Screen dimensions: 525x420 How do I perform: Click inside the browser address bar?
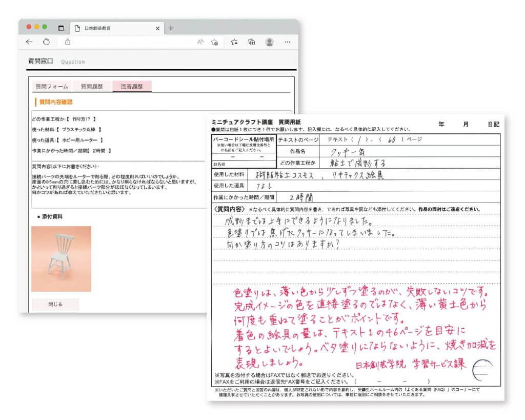(128, 42)
